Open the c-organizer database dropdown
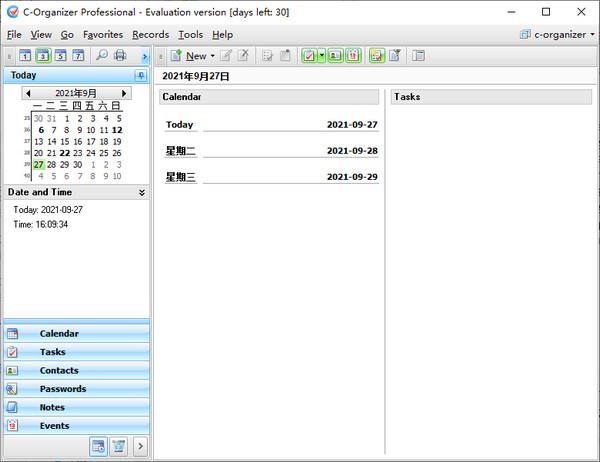This screenshot has width=600, height=462. [557, 34]
